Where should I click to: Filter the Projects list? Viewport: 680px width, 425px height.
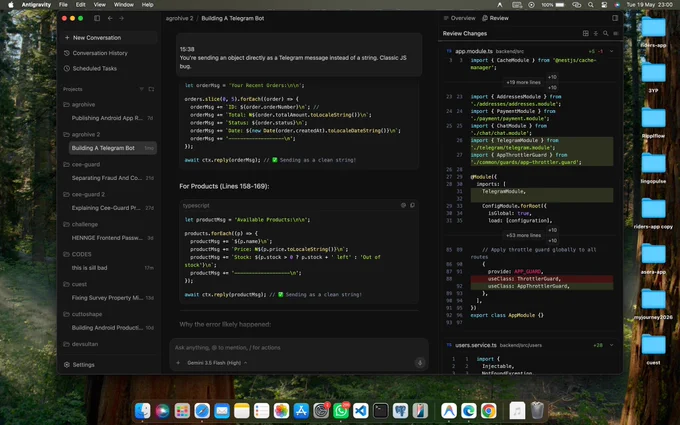(141, 89)
